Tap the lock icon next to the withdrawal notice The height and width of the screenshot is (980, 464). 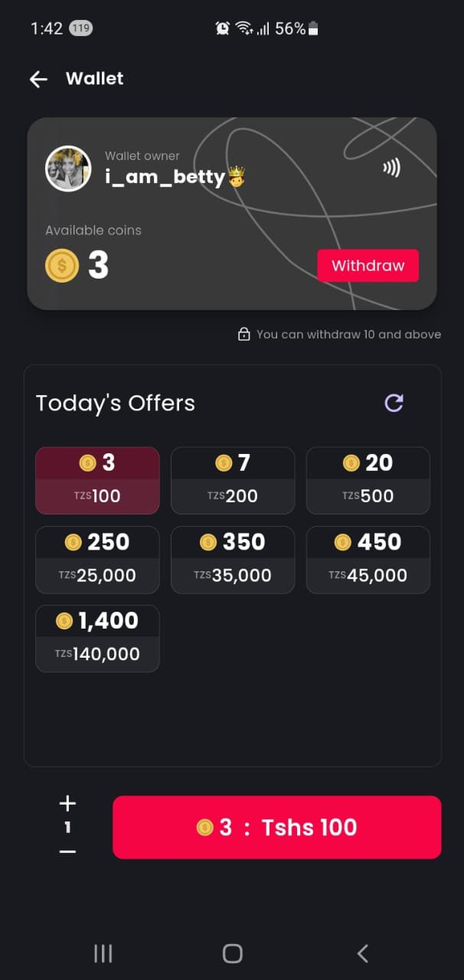(243, 335)
